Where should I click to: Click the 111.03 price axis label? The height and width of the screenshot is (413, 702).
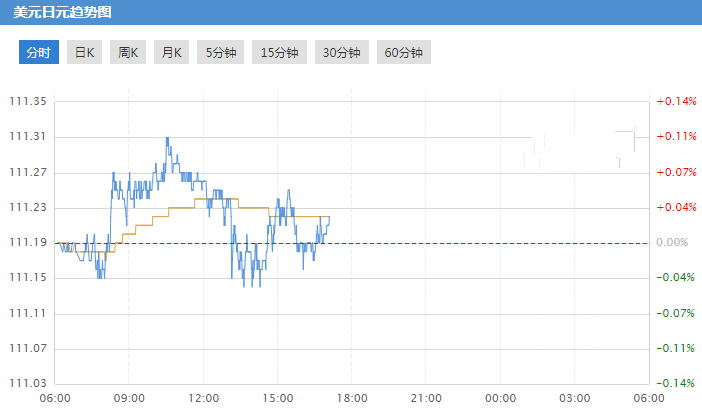point(27,383)
